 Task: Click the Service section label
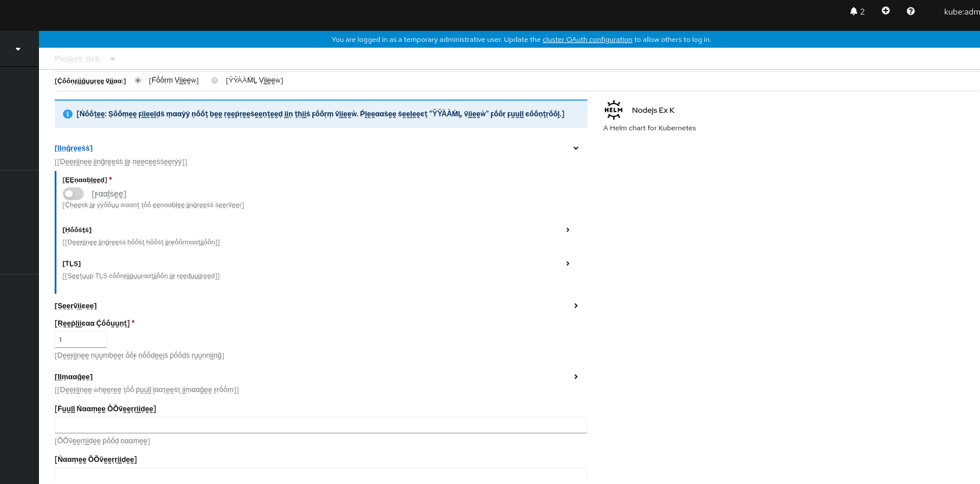click(76, 306)
